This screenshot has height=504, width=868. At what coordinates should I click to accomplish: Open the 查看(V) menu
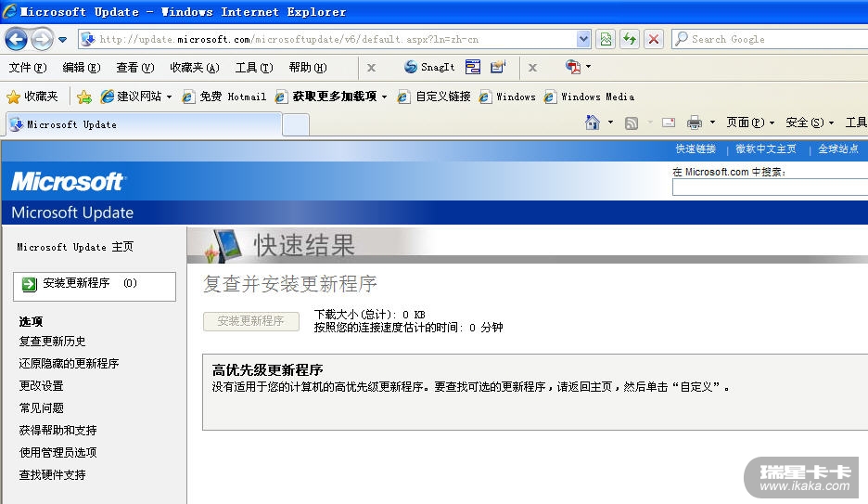point(135,68)
